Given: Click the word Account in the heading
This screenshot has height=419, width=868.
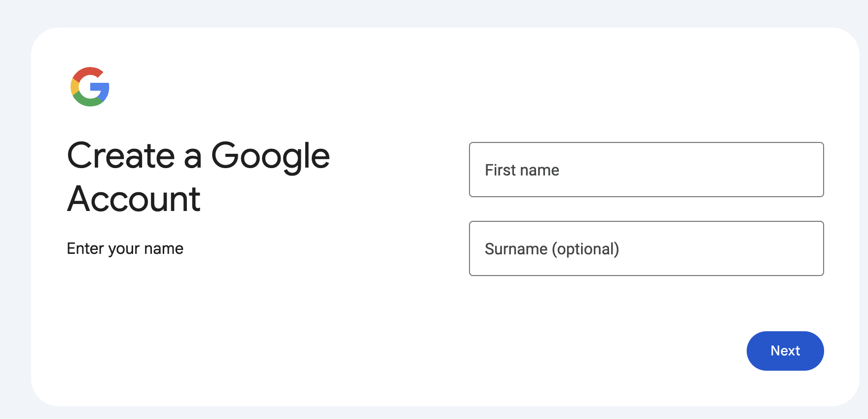Looking at the screenshot, I should point(134,199).
